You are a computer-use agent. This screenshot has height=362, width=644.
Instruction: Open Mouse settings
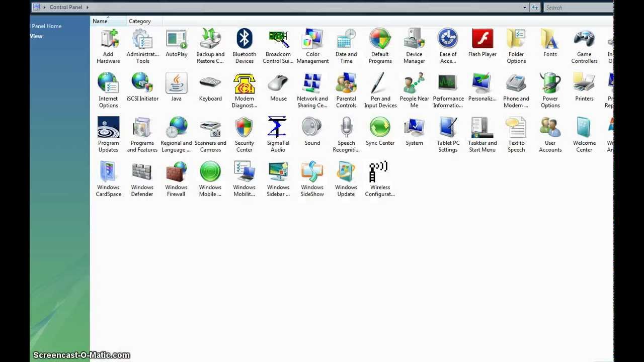tap(278, 87)
